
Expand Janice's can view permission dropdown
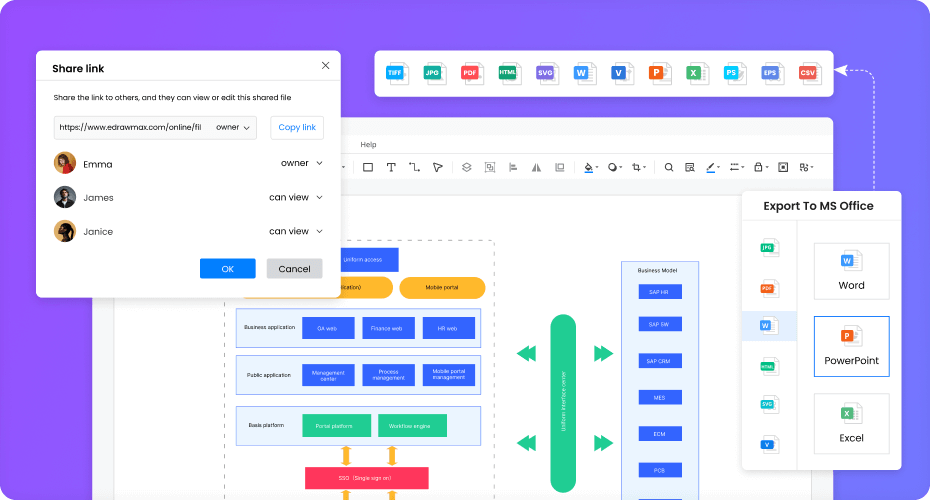pos(295,231)
